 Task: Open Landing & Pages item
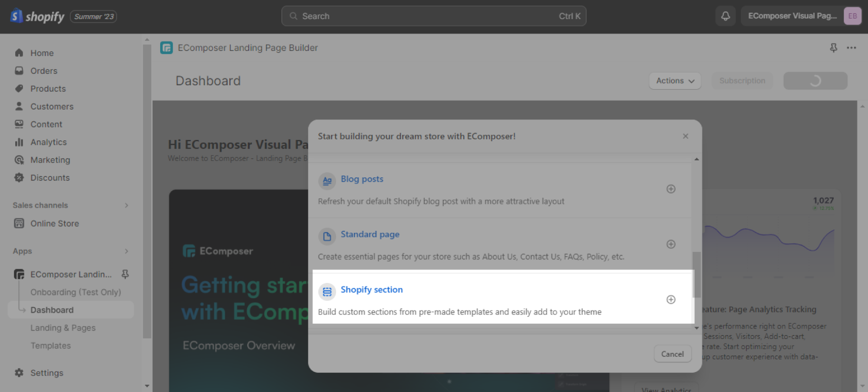(x=63, y=328)
